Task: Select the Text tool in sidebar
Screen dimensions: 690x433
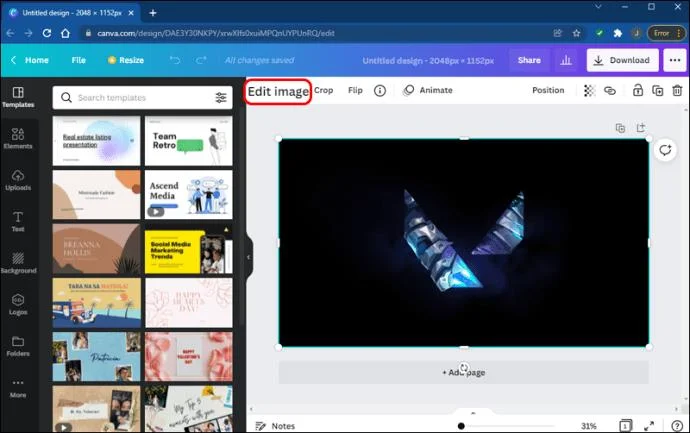Action: pyautogui.click(x=18, y=221)
